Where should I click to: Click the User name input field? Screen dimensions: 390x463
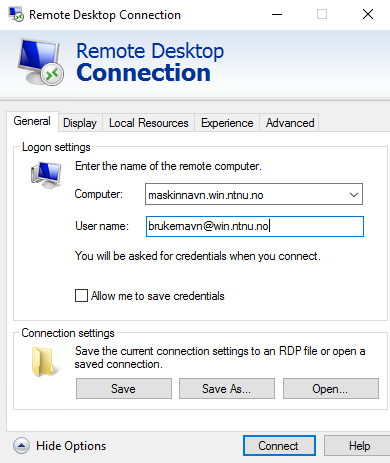tap(255, 226)
